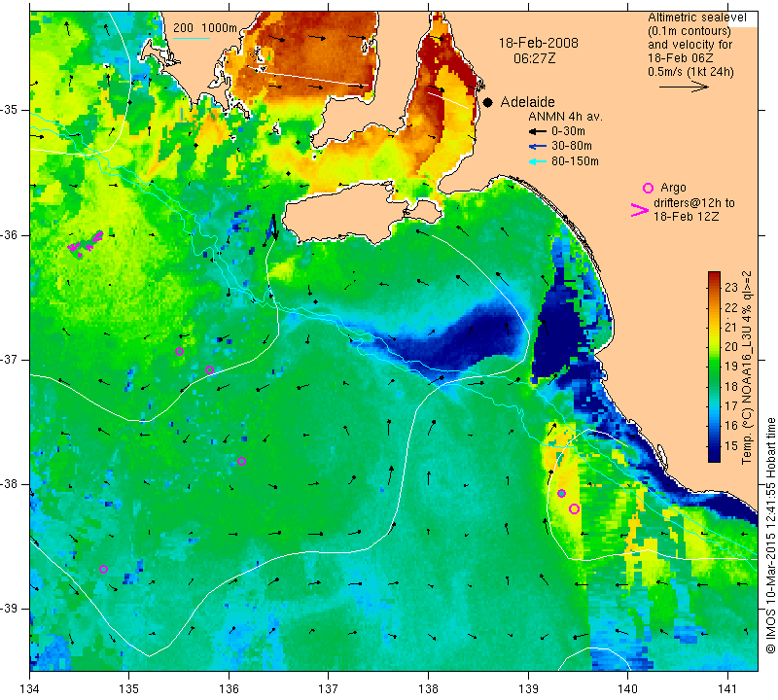Click the 'ANMN 4h av.' label
Image resolution: width=778 pixels, height=700 pixels.
tap(565, 117)
